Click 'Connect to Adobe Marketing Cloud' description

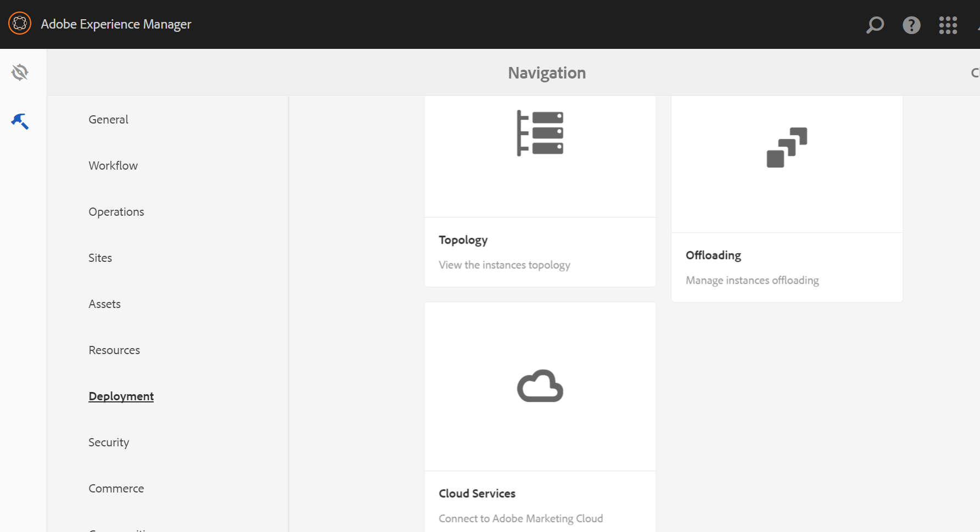(x=521, y=519)
